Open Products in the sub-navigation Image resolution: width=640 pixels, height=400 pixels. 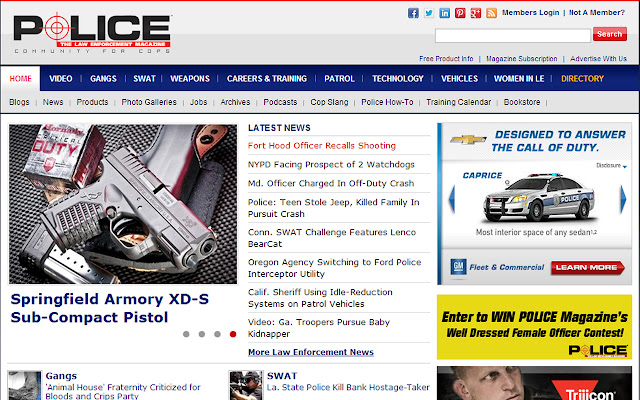click(92, 102)
